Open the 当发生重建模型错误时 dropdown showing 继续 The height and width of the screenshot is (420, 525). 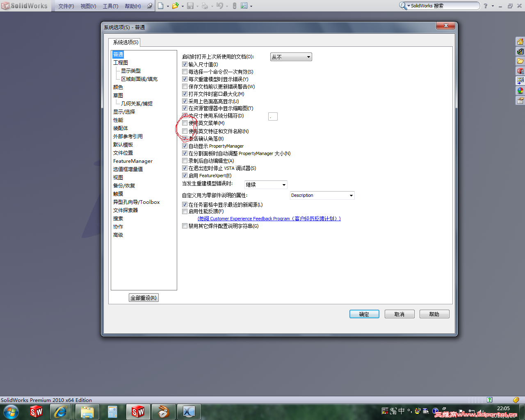[266, 185]
